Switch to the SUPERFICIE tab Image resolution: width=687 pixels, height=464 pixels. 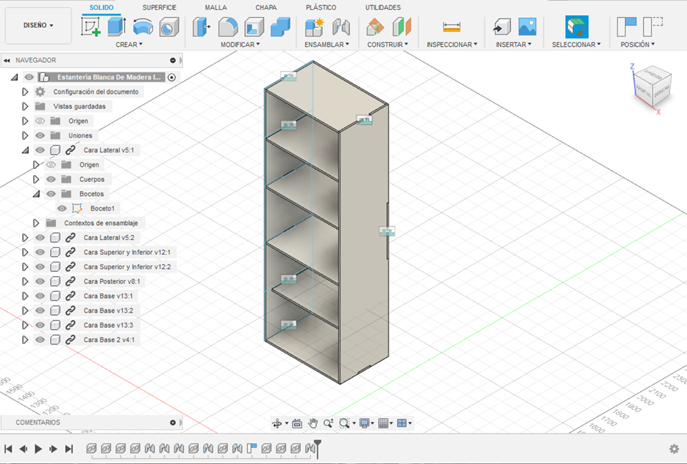(x=159, y=7)
